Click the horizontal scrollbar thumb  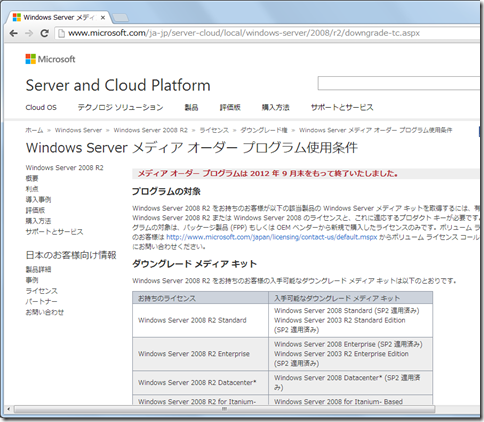tap(224, 409)
